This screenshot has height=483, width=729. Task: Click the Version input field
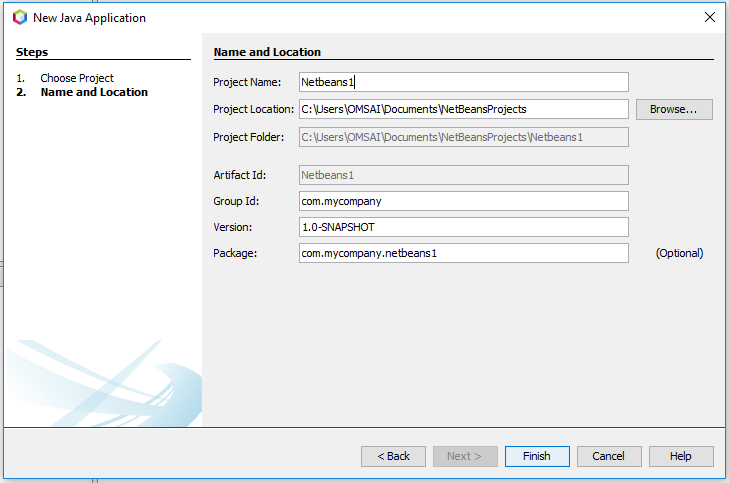pyautogui.click(x=464, y=227)
